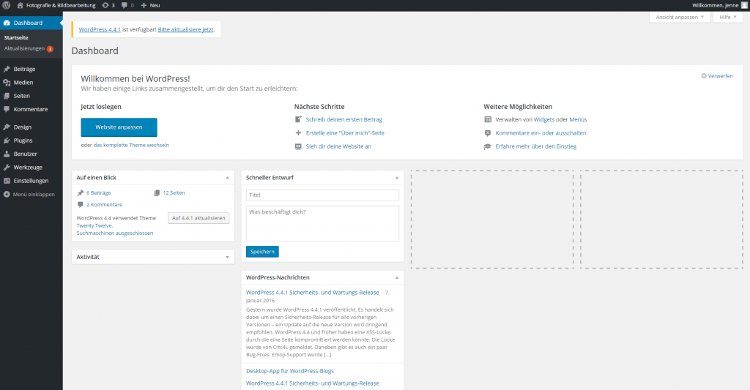
Task: Click the plus icon beside Neu
Action: 143,5
